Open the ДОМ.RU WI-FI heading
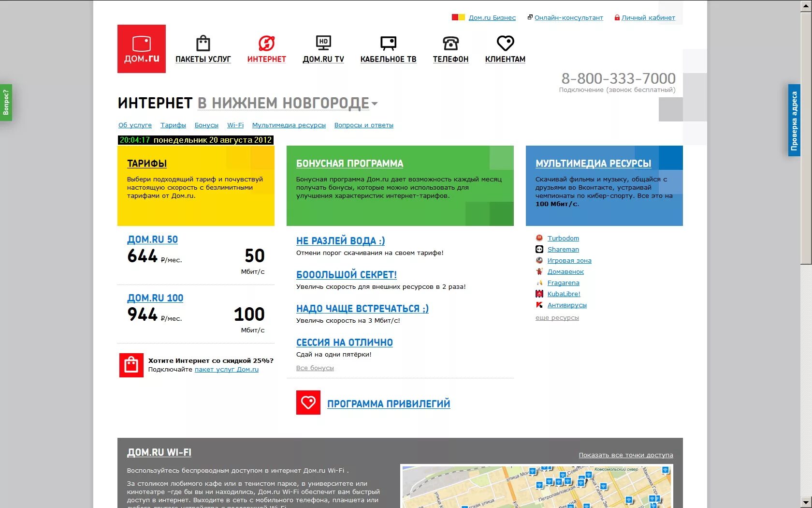Image resolution: width=812 pixels, height=508 pixels. [x=159, y=452]
